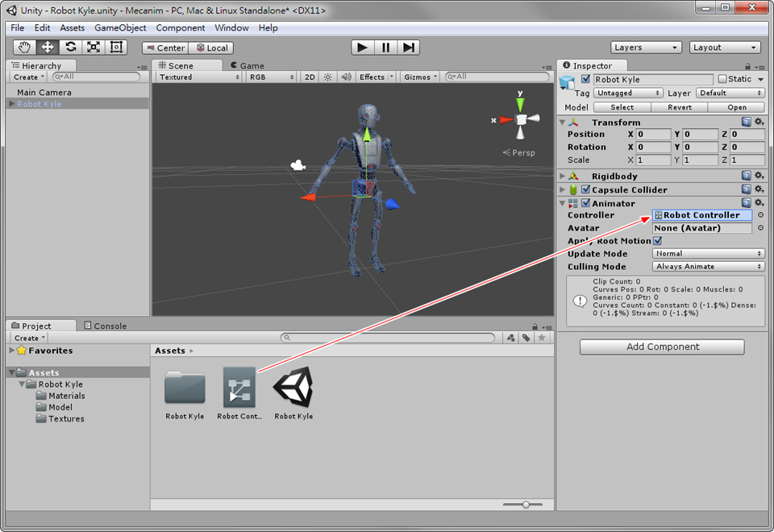Step forward one frame
This screenshot has height=532, width=774.
point(408,48)
